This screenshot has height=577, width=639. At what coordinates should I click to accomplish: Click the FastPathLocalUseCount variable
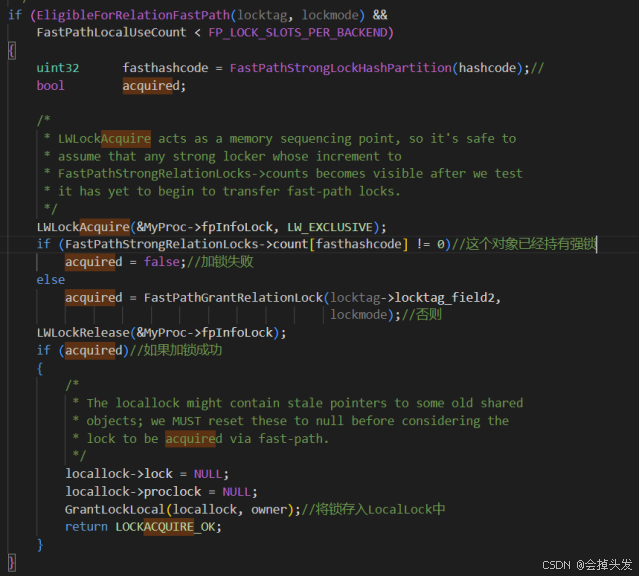111,32
